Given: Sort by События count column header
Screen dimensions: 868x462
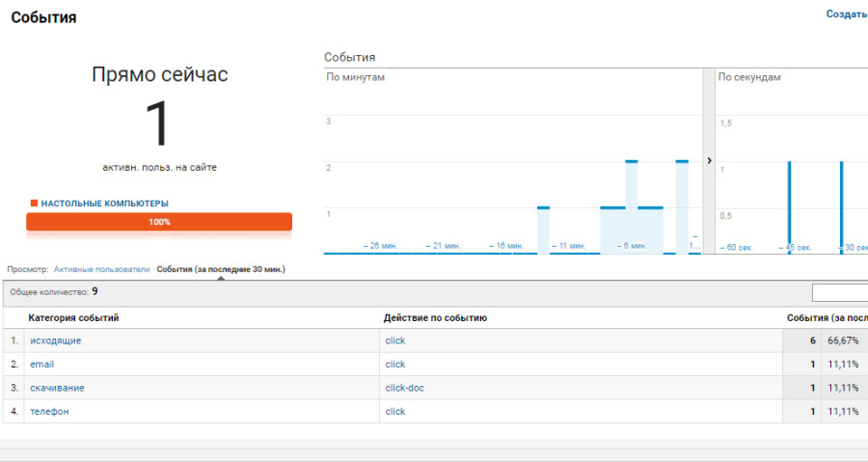Looking at the screenshot, I should (827, 317).
